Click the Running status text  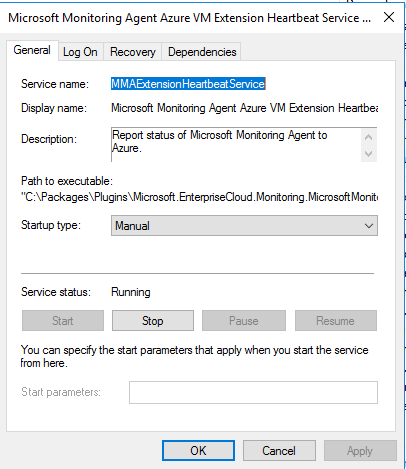coord(131,292)
